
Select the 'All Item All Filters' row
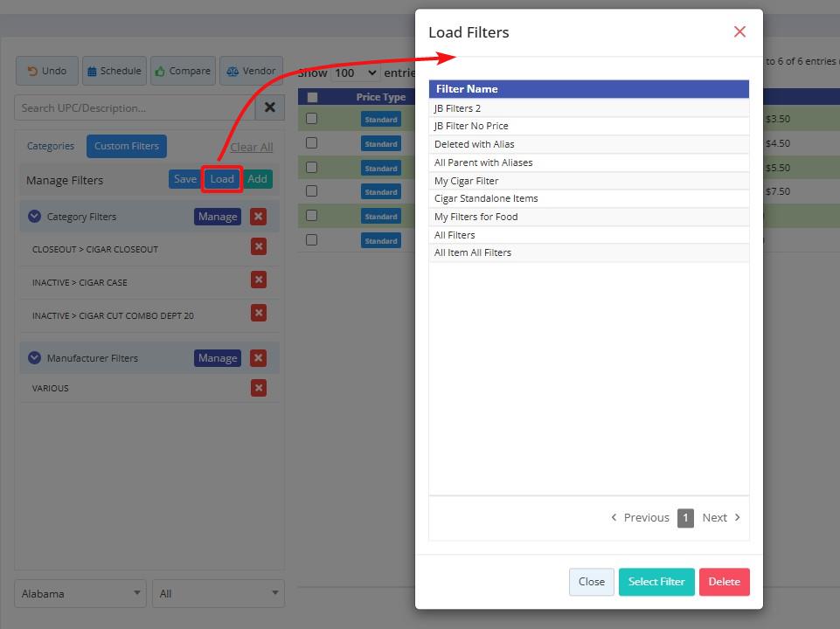click(589, 252)
